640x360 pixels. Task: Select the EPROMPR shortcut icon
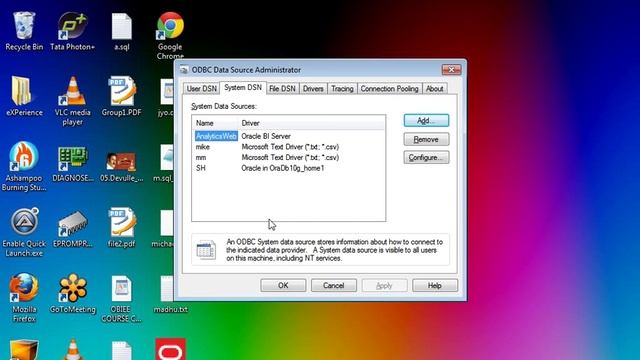(x=73, y=229)
